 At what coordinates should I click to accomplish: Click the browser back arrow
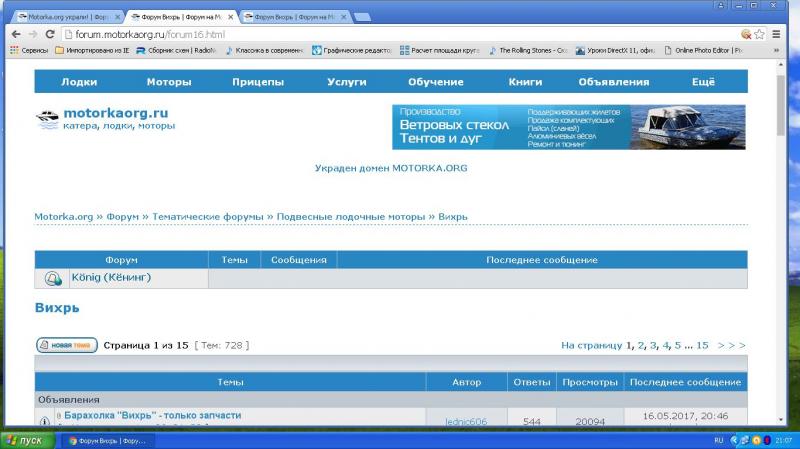tap(16, 34)
